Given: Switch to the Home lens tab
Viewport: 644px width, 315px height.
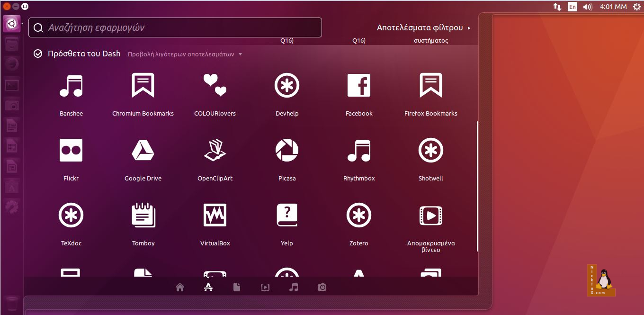Looking at the screenshot, I should tap(179, 287).
